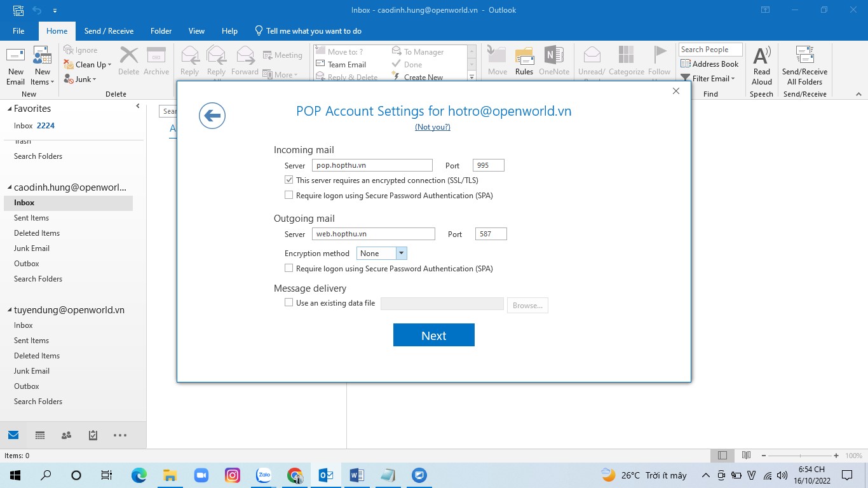Toggle incoming SSL/TLS encrypted connection checkbox
Image resolution: width=868 pixels, height=488 pixels.
289,180
